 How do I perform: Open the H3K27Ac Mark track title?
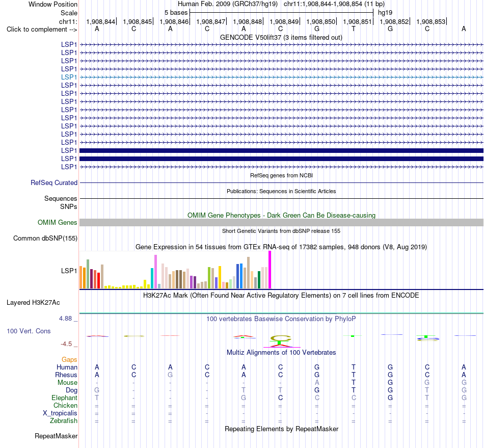[281, 296]
